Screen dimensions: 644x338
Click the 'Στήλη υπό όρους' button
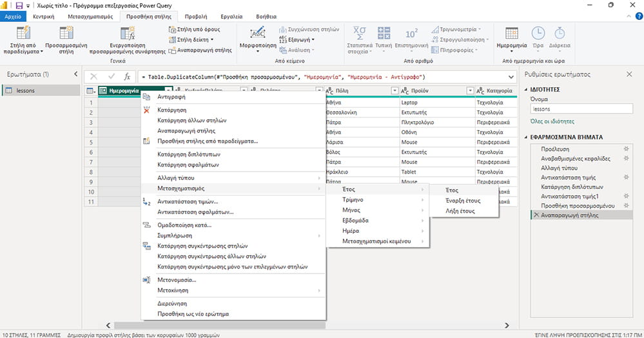point(194,29)
